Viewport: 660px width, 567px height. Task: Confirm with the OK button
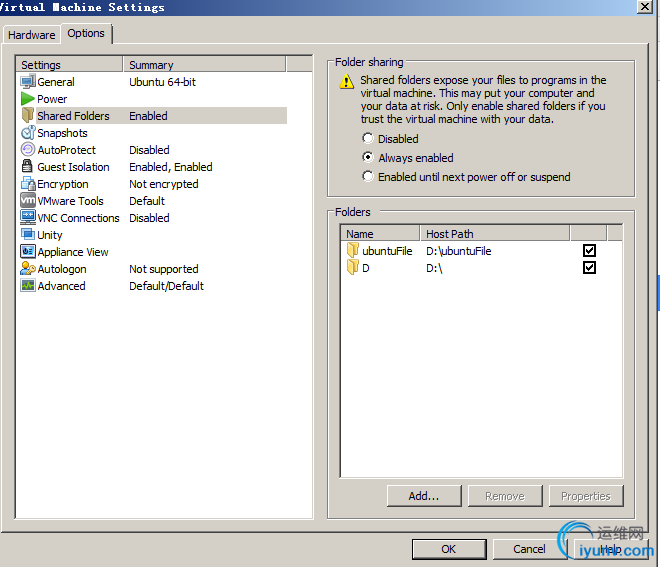[x=449, y=549]
